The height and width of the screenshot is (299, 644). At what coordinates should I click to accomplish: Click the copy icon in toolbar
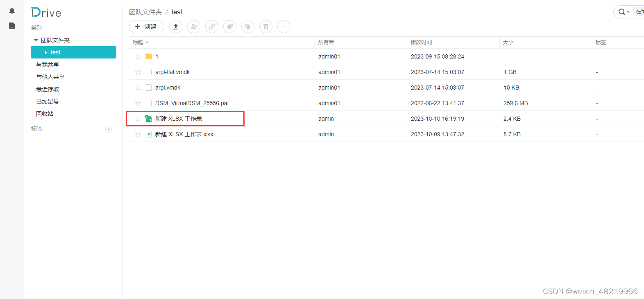coord(248,27)
